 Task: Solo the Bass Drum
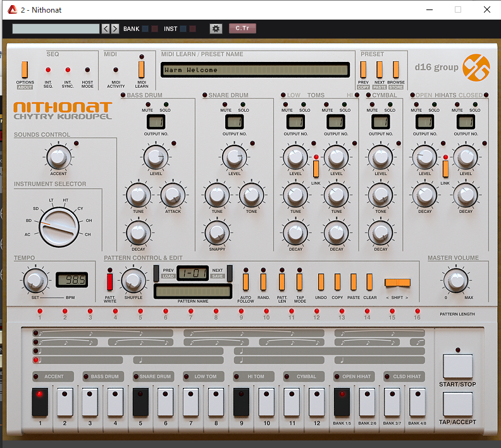tap(166, 105)
